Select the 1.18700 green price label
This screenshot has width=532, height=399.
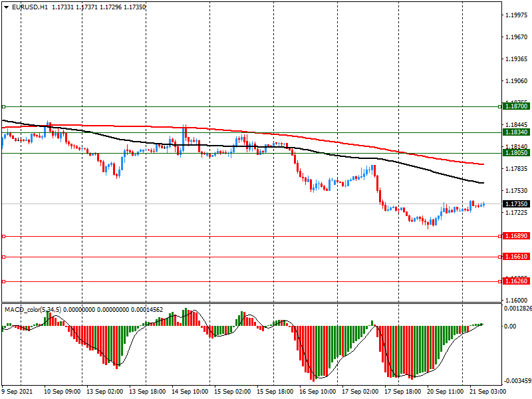tap(516, 106)
